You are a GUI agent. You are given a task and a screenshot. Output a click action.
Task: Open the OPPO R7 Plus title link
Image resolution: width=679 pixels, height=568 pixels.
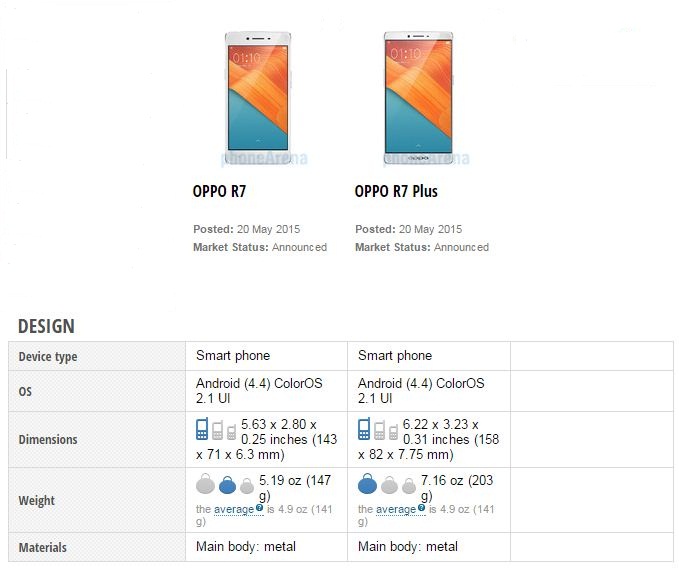396,191
